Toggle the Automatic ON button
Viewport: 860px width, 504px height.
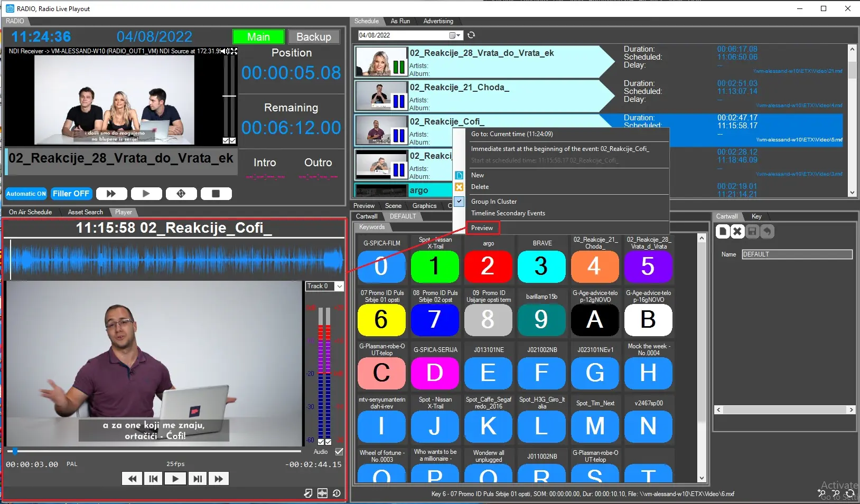(x=26, y=194)
